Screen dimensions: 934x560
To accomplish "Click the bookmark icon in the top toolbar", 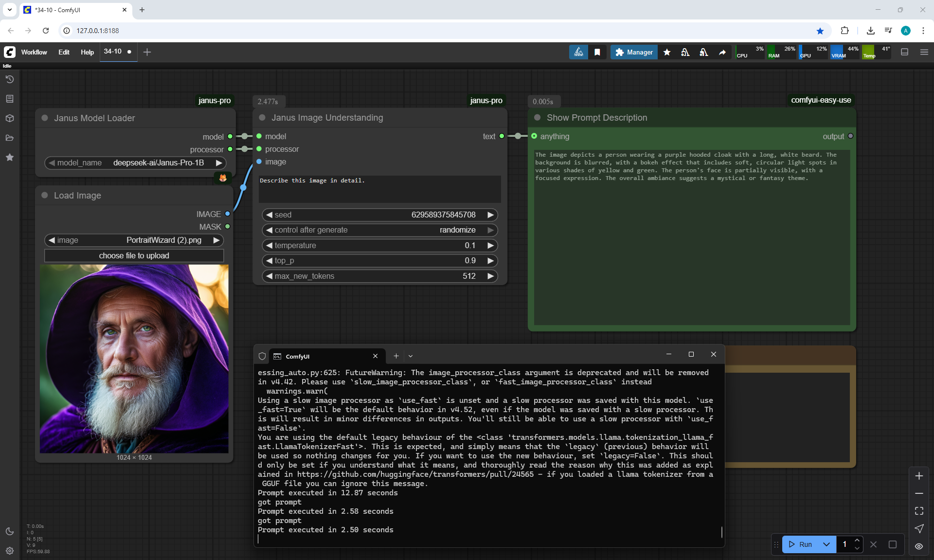I will 597,52.
